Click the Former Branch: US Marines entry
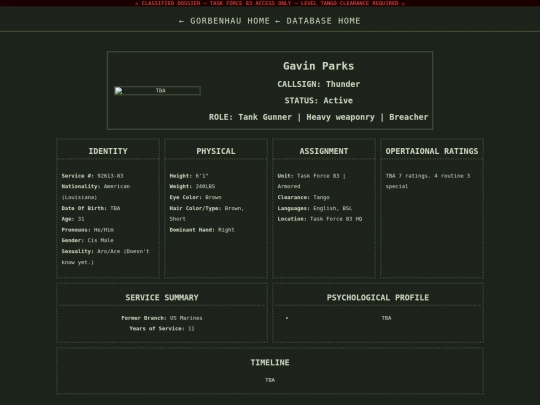This screenshot has height=405, width=540. [162, 318]
